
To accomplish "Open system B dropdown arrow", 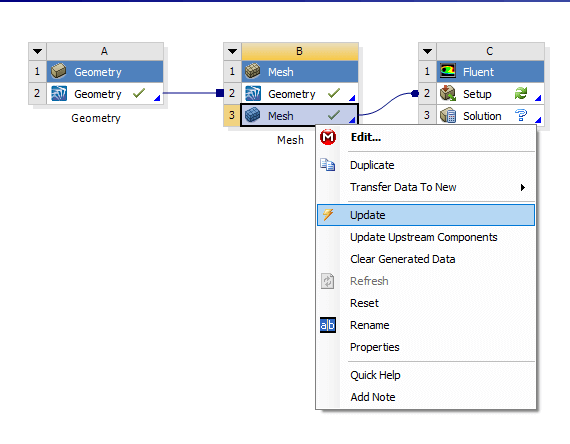I will click(232, 51).
